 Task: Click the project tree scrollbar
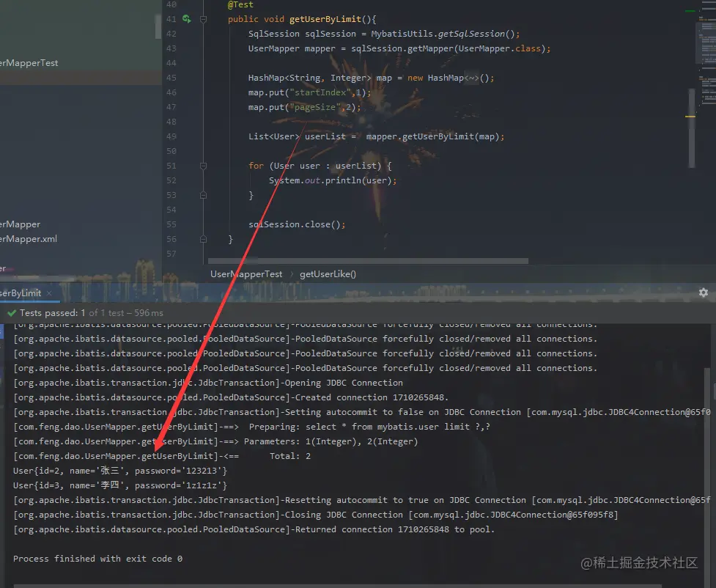[158, 26]
